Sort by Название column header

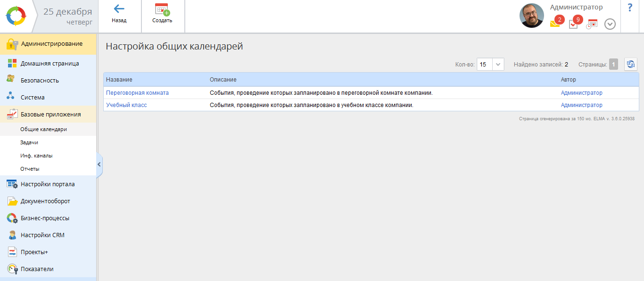pos(119,80)
